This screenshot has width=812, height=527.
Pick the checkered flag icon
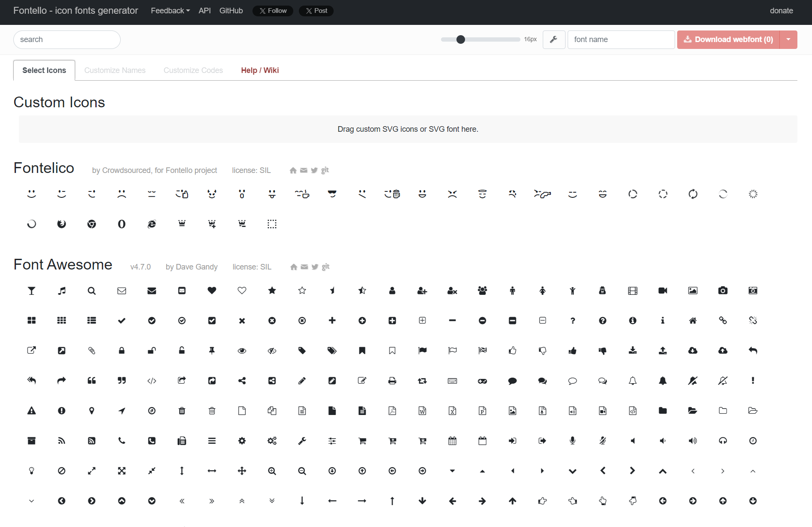(483, 351)
